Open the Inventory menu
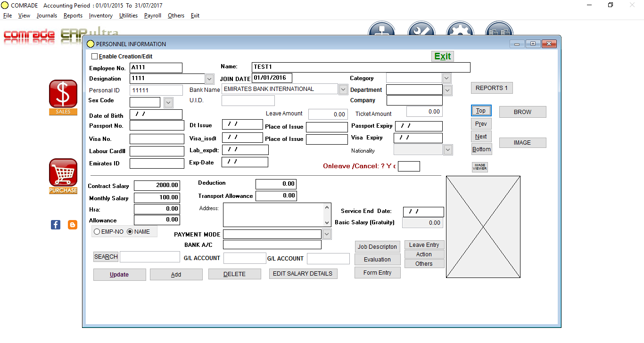Viewport: 644px width, 343px height. pos(100,16)
